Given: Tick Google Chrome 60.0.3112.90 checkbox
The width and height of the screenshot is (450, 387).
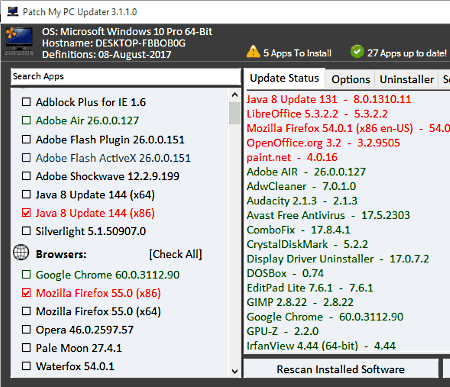Looking at the screenshot, I should pos(26,275).
